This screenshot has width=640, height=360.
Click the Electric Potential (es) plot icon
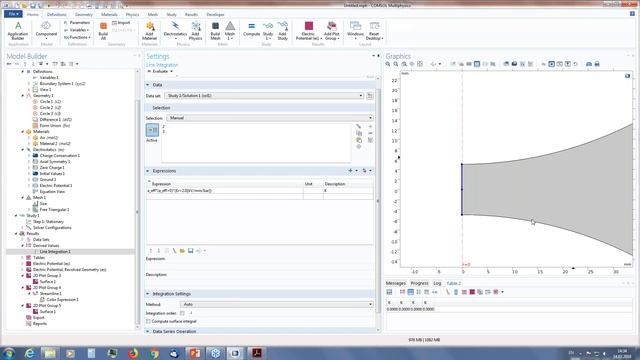pos(309,31)
